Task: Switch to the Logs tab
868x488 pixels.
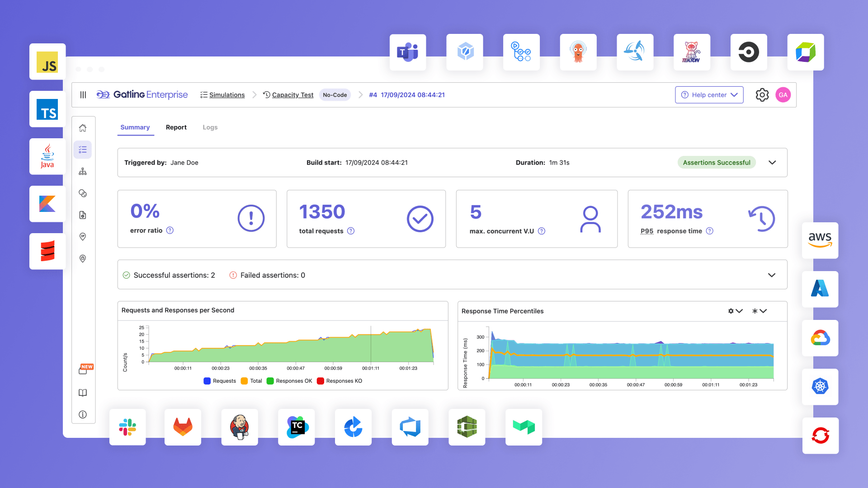Action: pos(210,127)
